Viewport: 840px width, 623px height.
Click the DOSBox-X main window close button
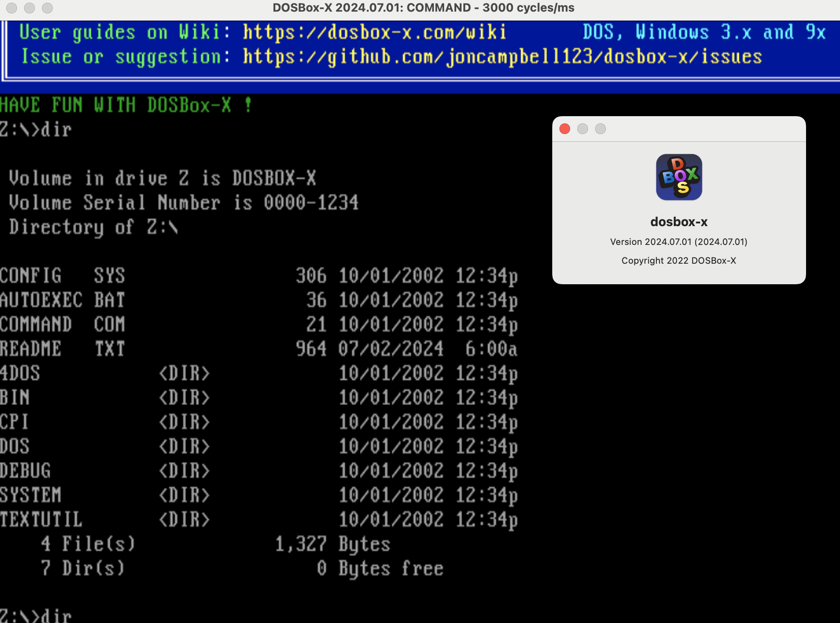pyautogui.click(x=12, y=8)
